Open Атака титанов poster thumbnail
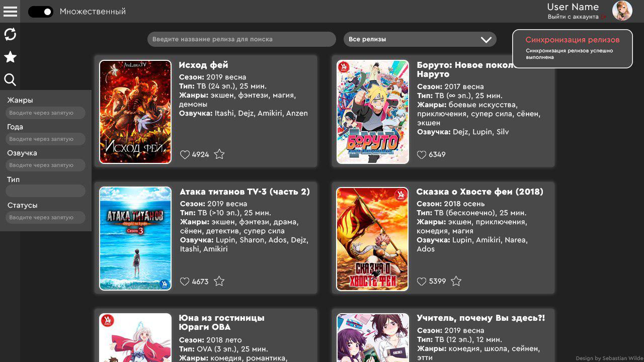 tap(135, 238)
